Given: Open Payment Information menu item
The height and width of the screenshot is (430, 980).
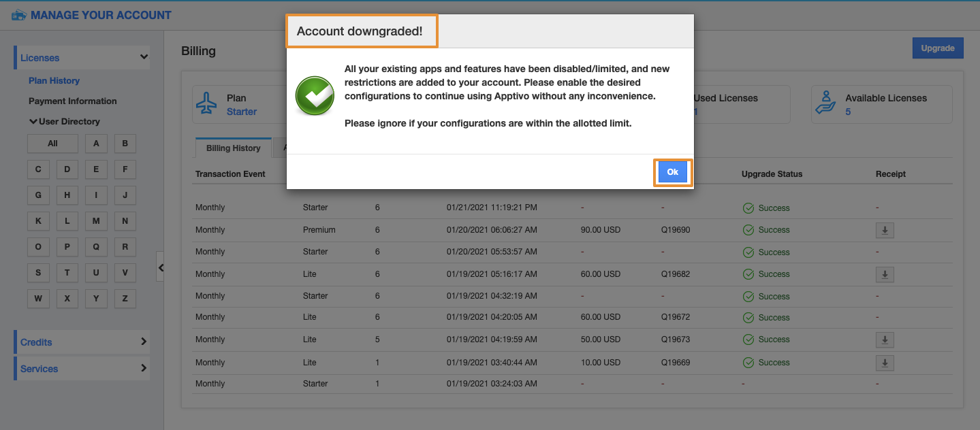Looking at the screenshot, I should (72, 101).
